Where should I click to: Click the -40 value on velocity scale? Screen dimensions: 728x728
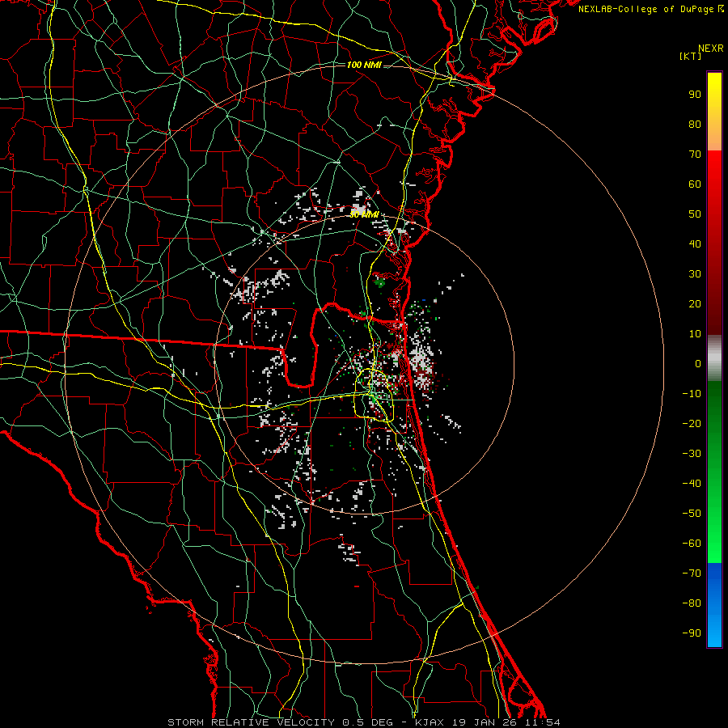[692, 484]
